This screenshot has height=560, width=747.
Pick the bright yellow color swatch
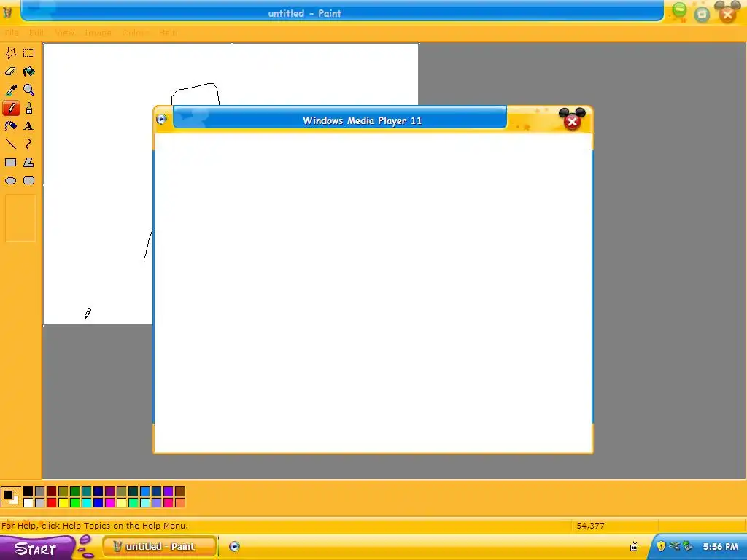(63, 503)
